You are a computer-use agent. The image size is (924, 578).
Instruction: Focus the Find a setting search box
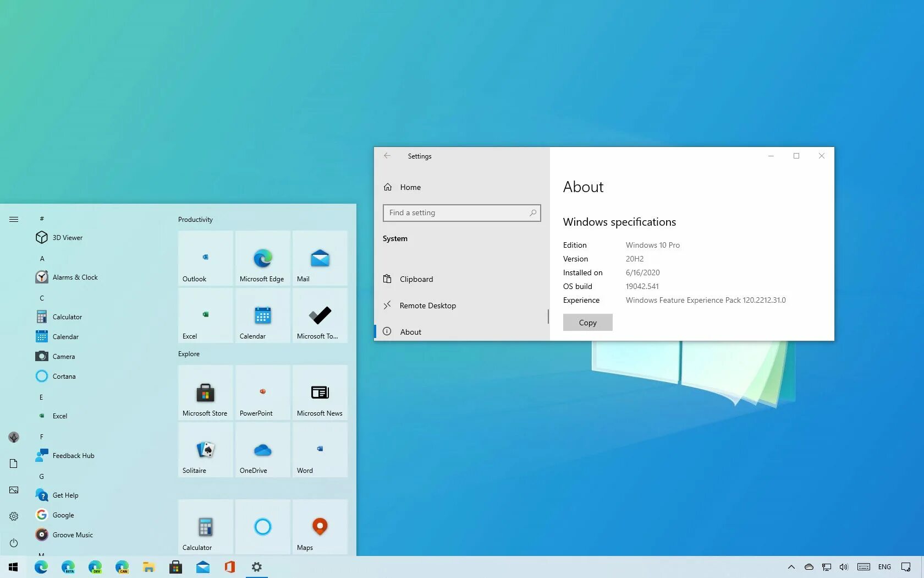[462, 213]
